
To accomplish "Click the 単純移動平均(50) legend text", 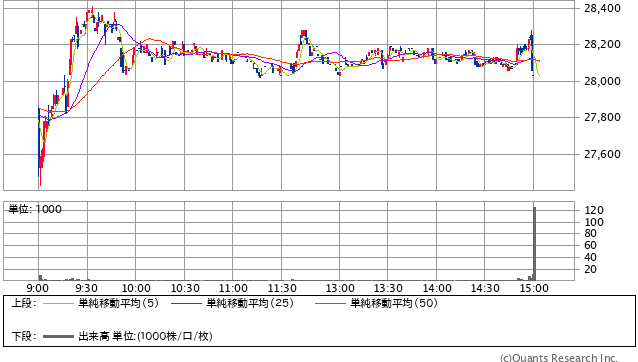I will pyautogui.click(x=394, y=303).
